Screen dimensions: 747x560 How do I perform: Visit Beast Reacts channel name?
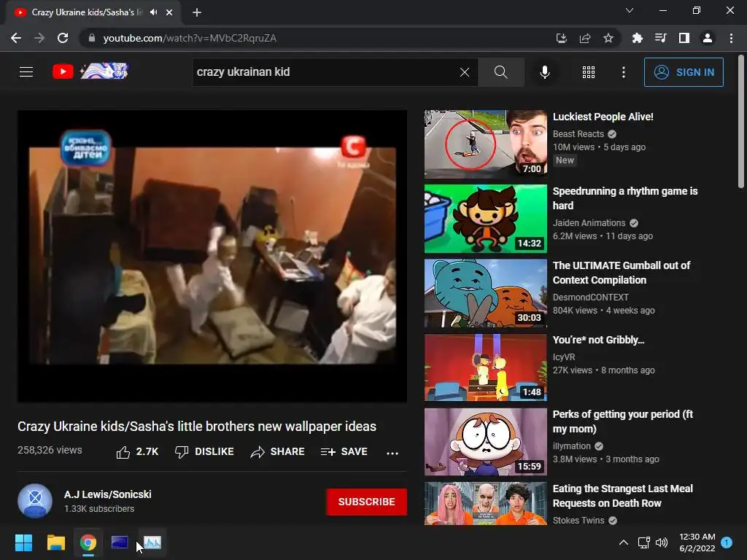click(x=578, y=134)
